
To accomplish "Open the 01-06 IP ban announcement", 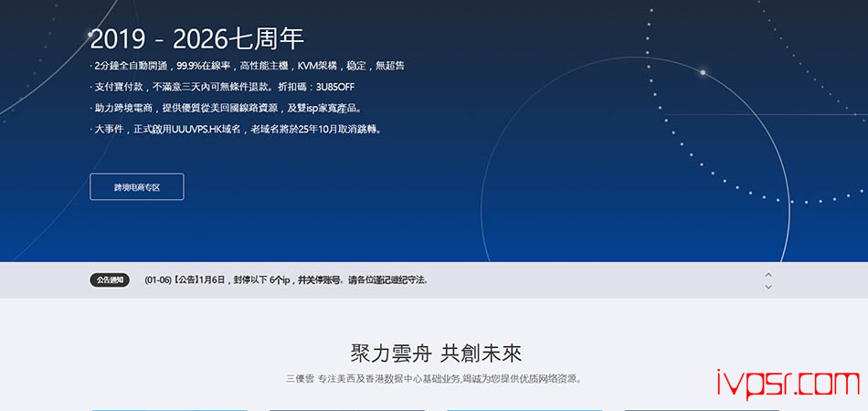I will [286, 279].
